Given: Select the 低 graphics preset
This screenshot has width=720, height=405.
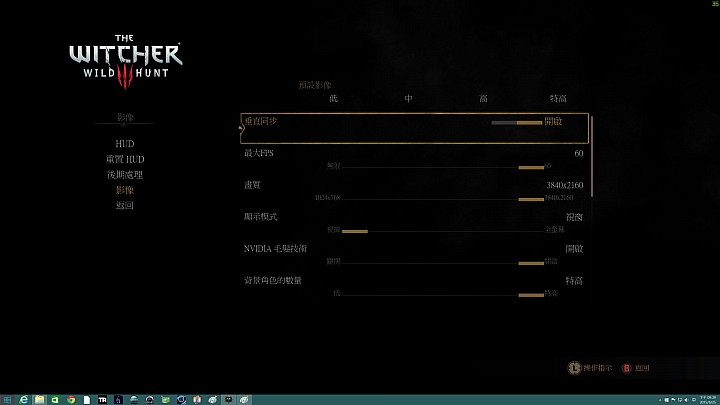Looking at the screenshot, I should [x=333, y=98].
